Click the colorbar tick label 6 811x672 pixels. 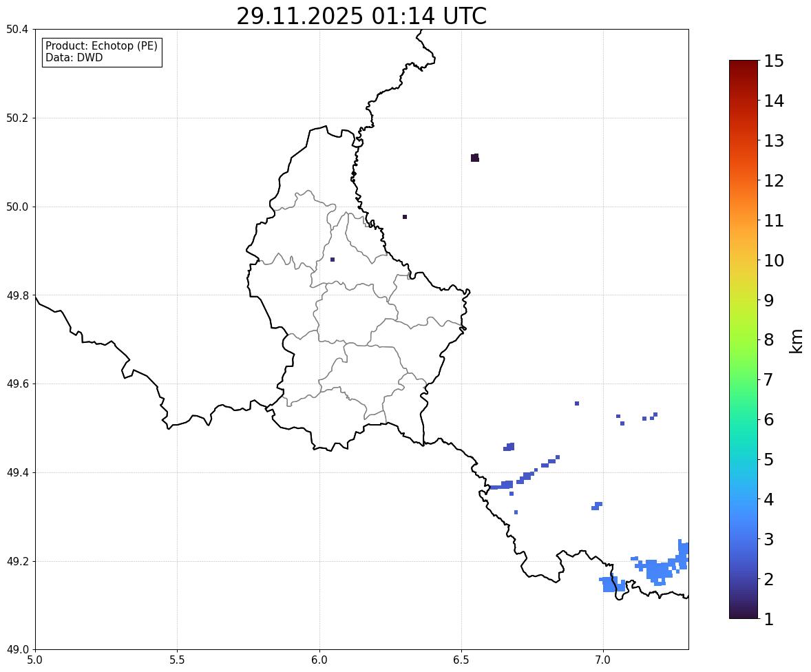click(x=769, y=419)
